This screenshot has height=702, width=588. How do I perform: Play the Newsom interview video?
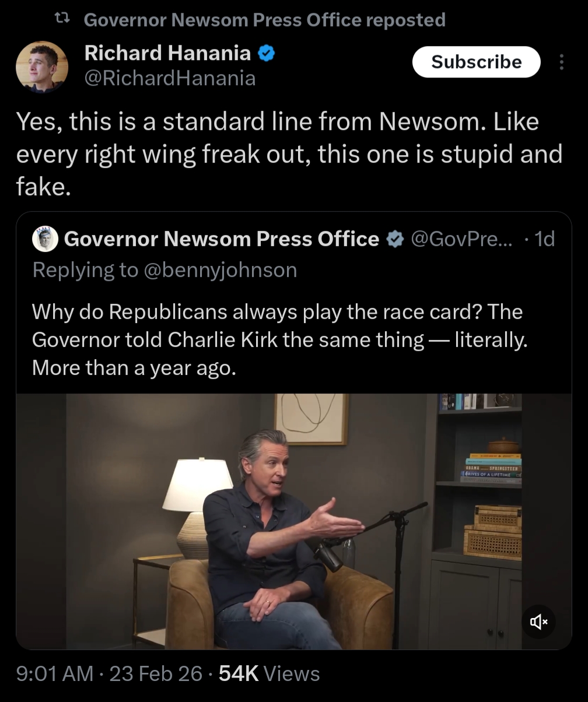pyautogui.click(x=293, y=521)
